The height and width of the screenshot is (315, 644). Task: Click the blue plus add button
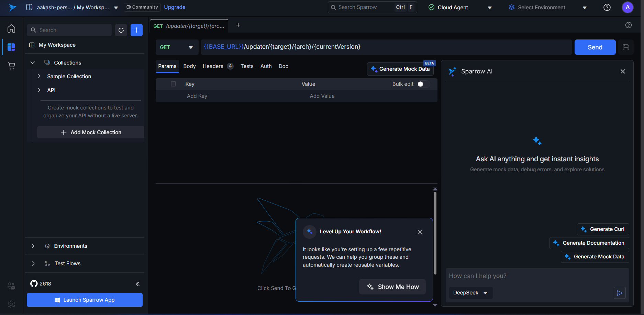click(136, 30)
